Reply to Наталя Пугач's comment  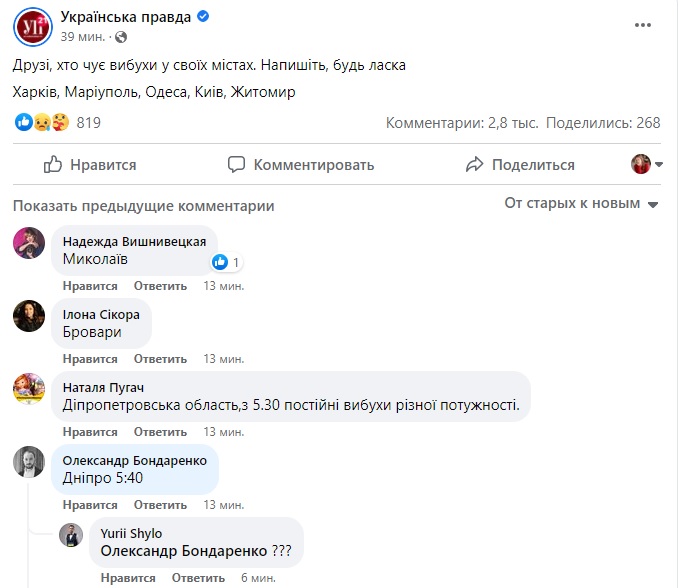click(160, 432)
